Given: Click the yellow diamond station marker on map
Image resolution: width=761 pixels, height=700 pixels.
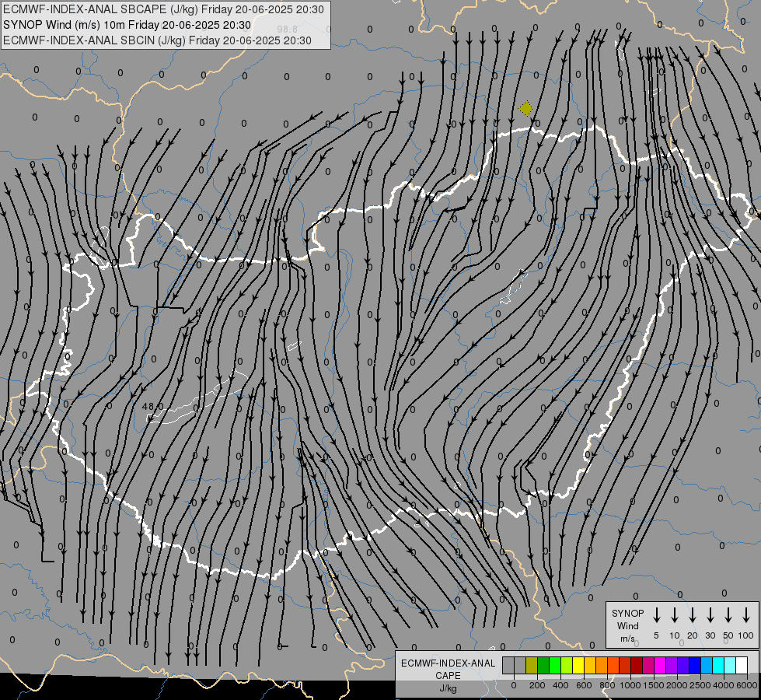Looking at the screenshot, I should click(525, 108).
